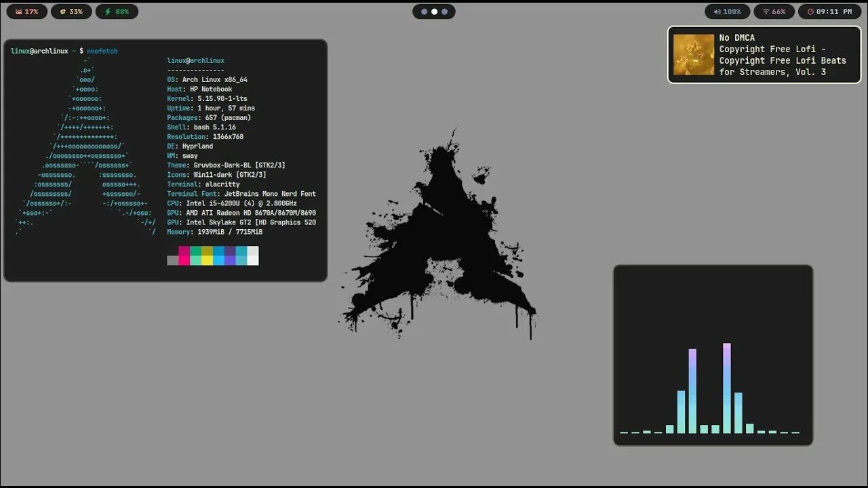Click the 'Theme: Gruvbox-Dark-BL' line

click(x=226, y=165)
